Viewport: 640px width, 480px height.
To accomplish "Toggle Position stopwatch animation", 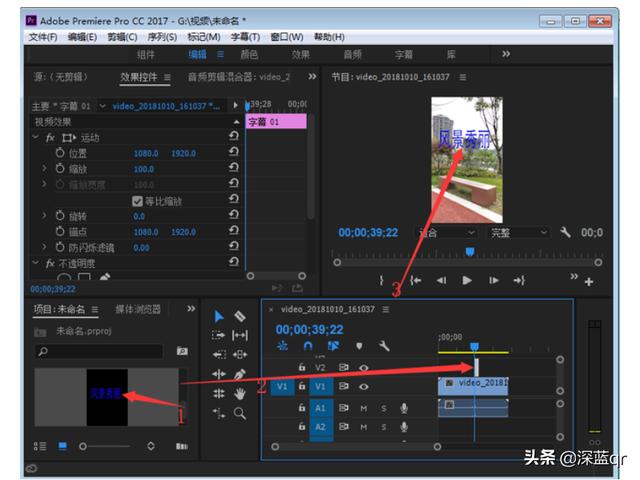I will pyautogui.click(x=60, y=153).
